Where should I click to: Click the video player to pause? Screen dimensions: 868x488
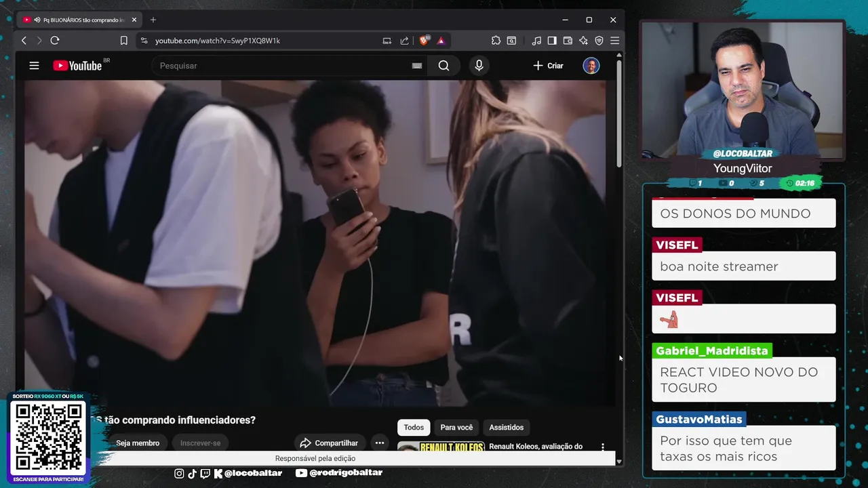click(315, 243)
